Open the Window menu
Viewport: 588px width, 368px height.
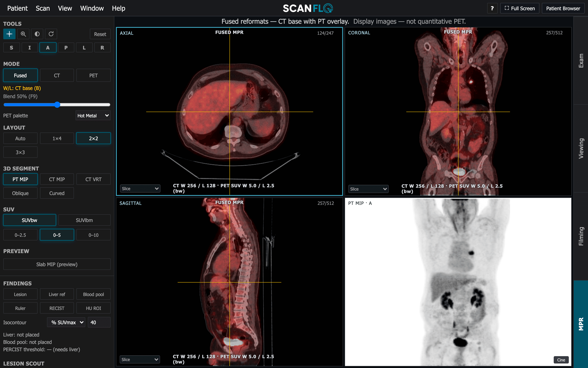pos(92,8)
